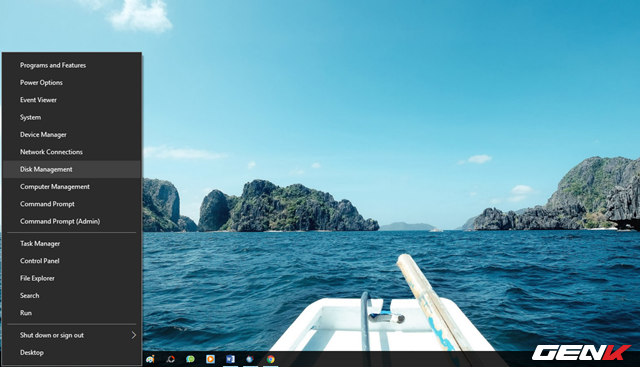Open Network Connections
640x367 pixels.
tap(72, 152)
